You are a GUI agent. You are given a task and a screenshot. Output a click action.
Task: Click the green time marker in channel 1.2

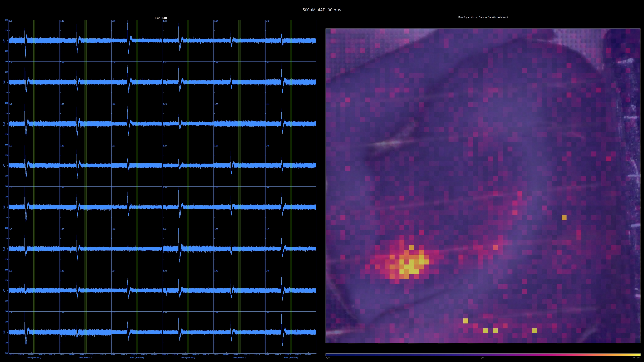[x=34, y=30]
